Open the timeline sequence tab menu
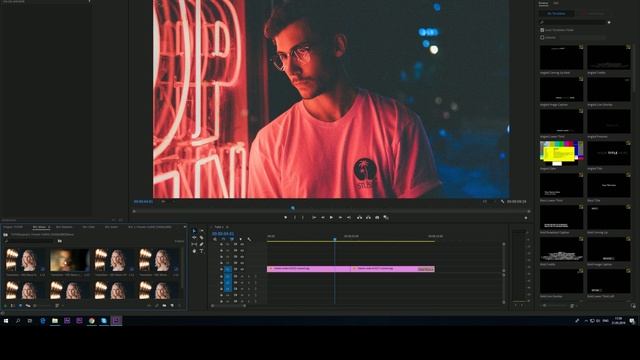This screenshot has width=640, height=360. [x=227, y=227]
